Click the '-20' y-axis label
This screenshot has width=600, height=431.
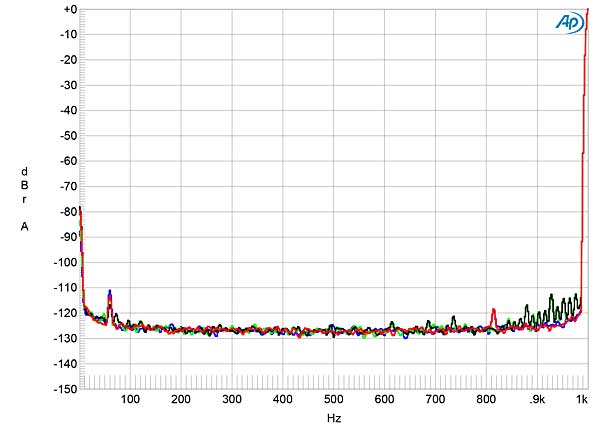tap(68, 60)
